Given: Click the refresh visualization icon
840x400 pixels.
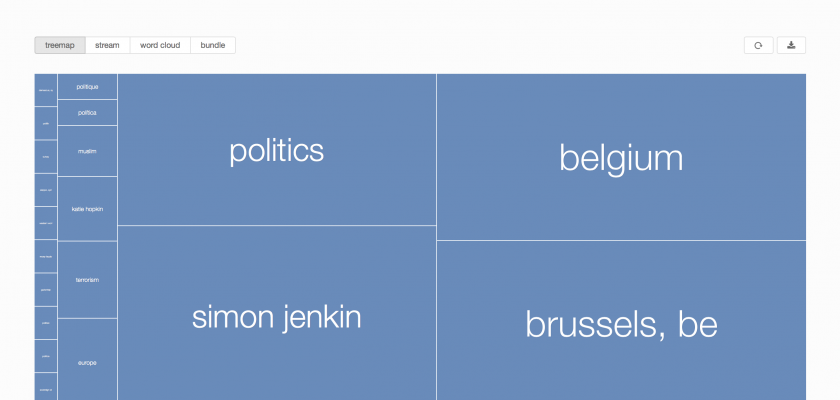Looking at the screenshot, I should click(x=758, y=45).
